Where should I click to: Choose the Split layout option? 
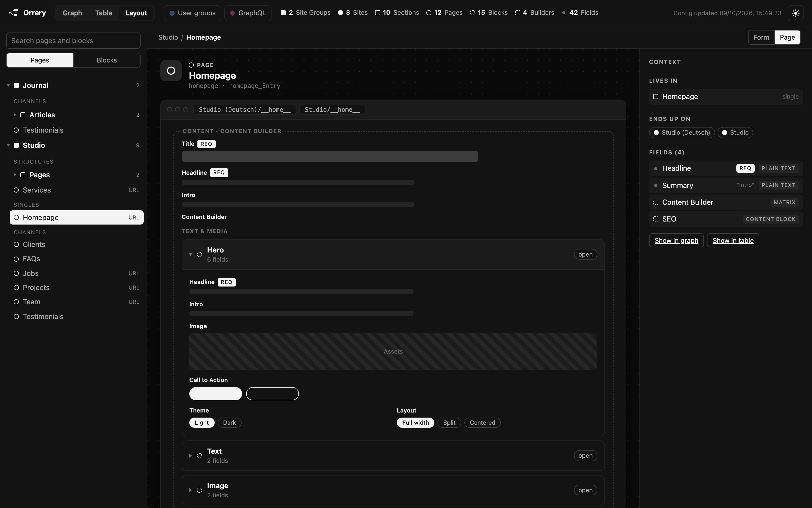tap(449, 423)
